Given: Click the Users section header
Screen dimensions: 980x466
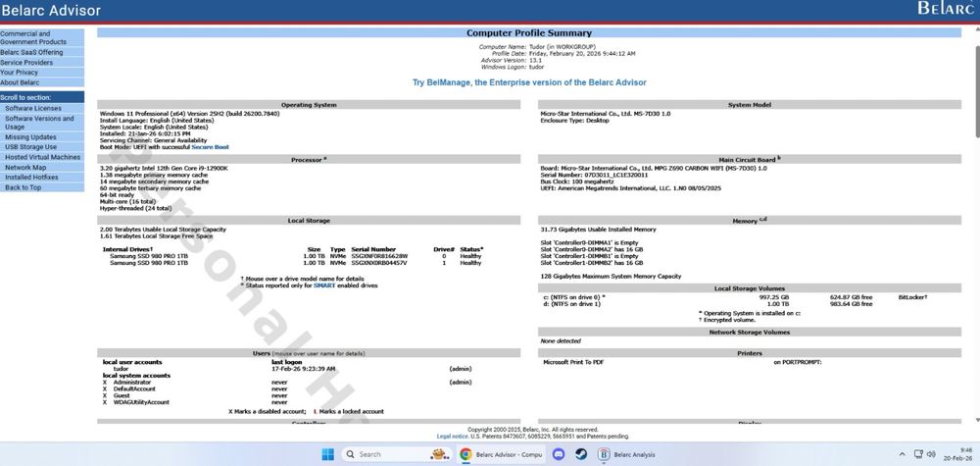Looking at the screenshot, I should (309, 353).
